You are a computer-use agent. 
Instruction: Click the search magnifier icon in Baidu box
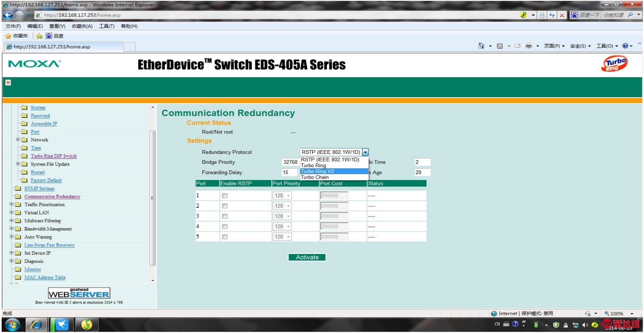(x=630, y=15)
